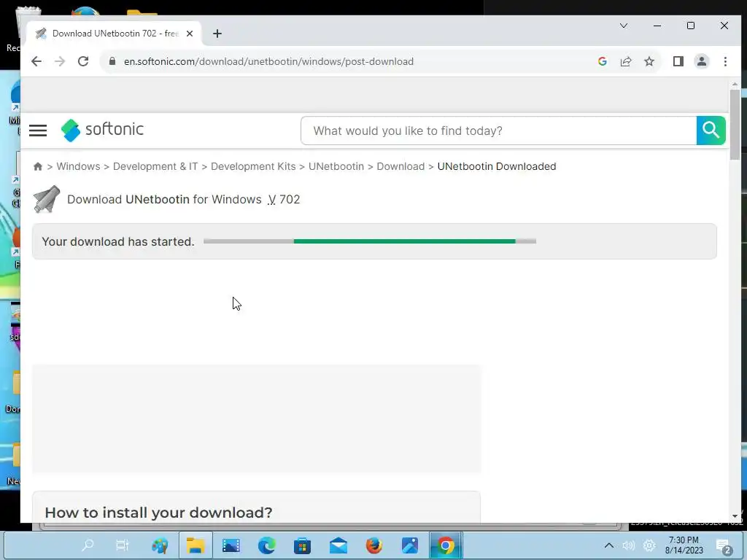Share this page from the address bar

pos(626,61)
